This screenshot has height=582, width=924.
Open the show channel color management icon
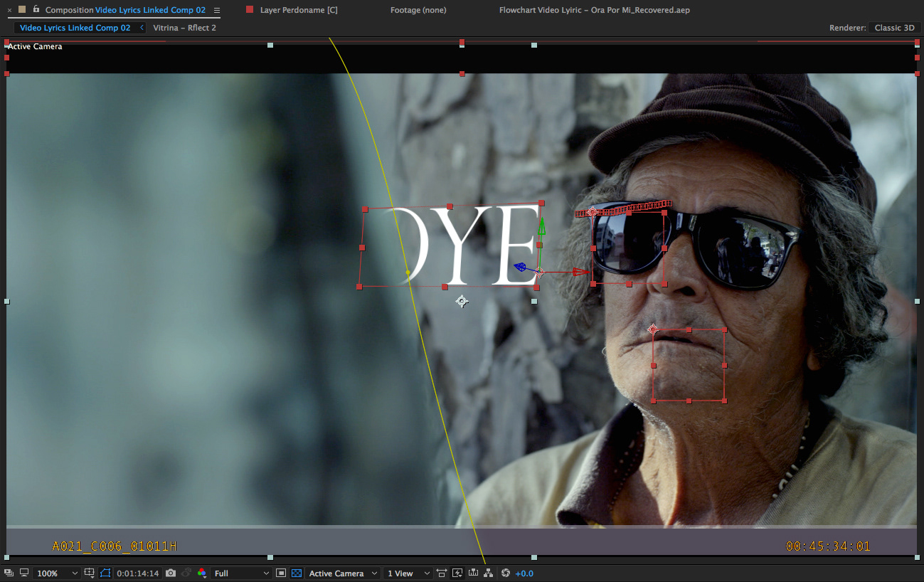tap(202, 573)
